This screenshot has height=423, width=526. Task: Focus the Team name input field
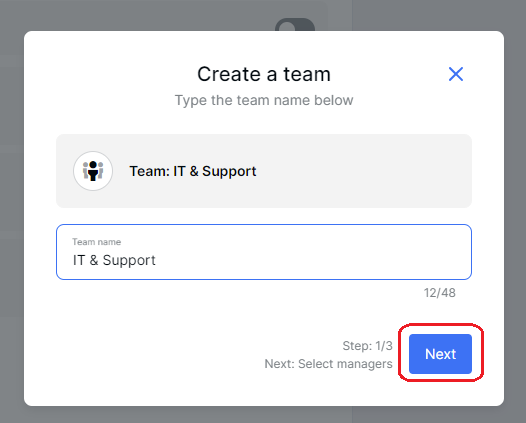point(264,252)
